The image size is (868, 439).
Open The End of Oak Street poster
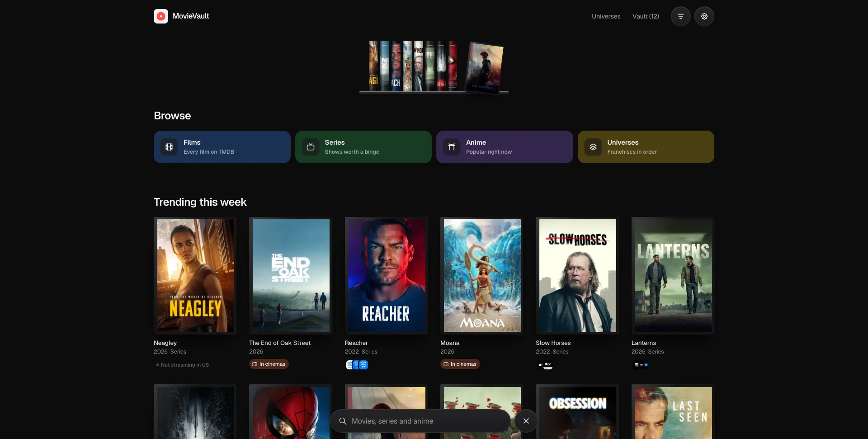[x=291, y=276]
